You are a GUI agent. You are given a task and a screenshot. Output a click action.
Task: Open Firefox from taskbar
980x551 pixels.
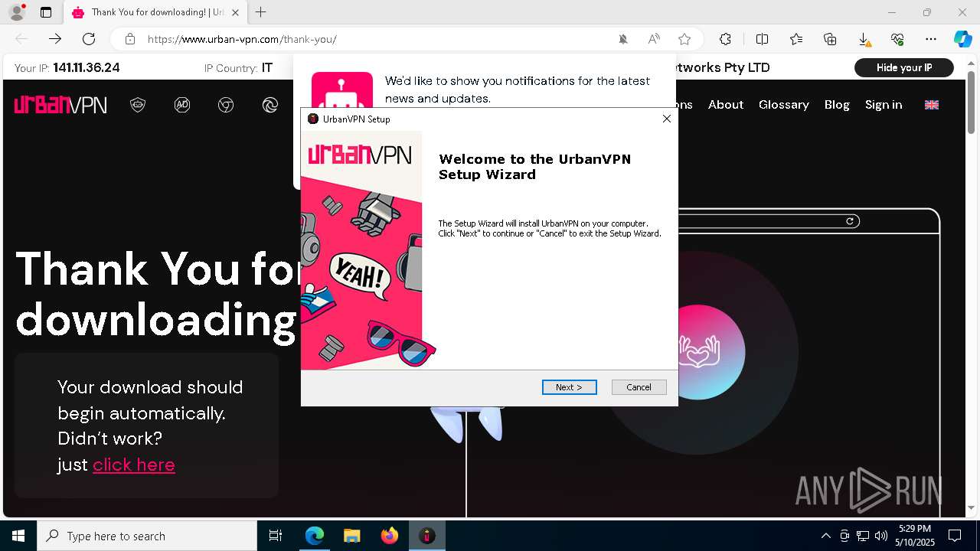(390, 536)
